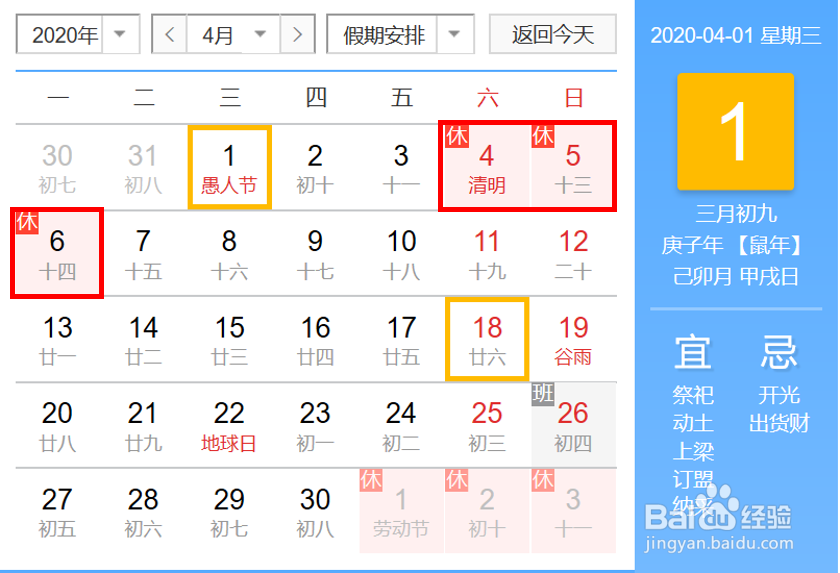Screen dimensions: 840x573
Task: Select April 23 初一 cell
Action: tap(315, 426)
